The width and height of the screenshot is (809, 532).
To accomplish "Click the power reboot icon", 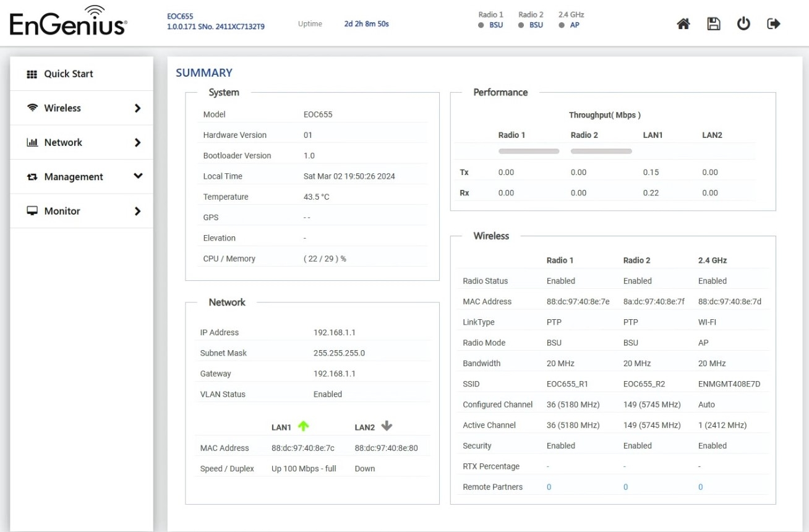I will click(x=743, y=24).
